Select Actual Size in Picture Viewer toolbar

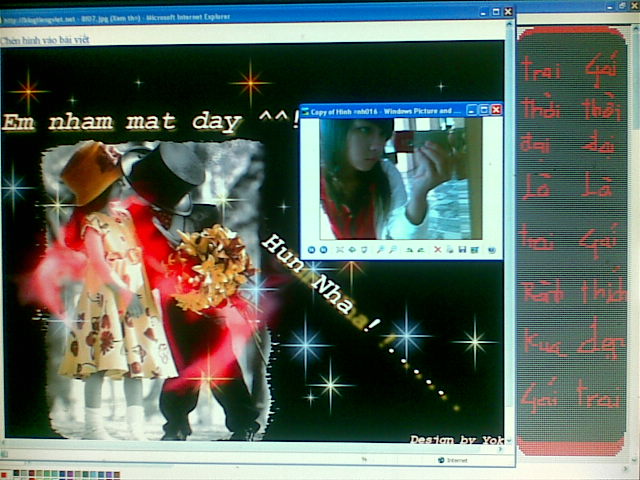tap(351, 249)
